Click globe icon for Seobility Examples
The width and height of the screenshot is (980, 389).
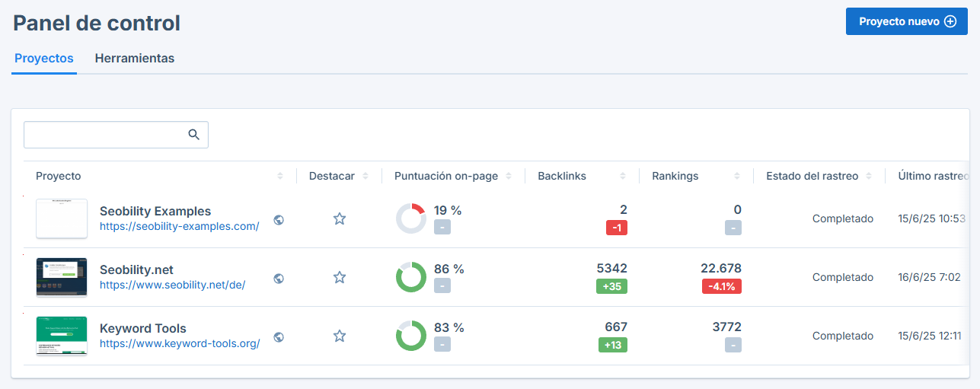(279, 220)
